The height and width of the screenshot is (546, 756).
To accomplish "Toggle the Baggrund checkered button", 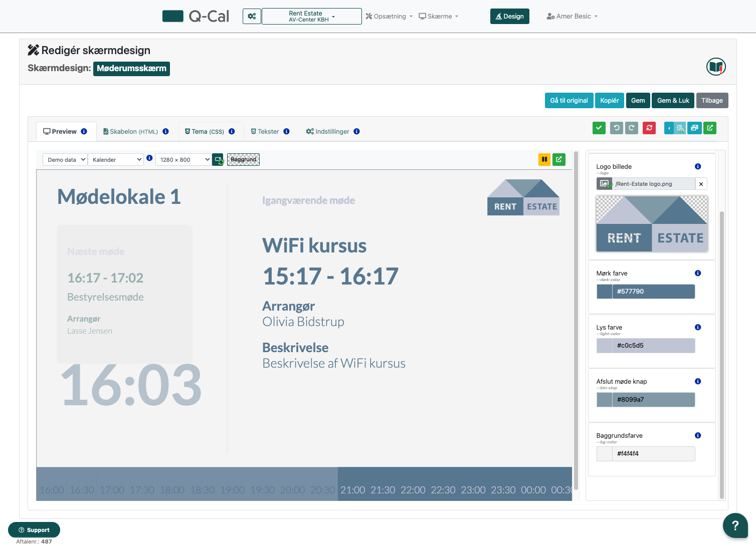I will pos(243,159).
